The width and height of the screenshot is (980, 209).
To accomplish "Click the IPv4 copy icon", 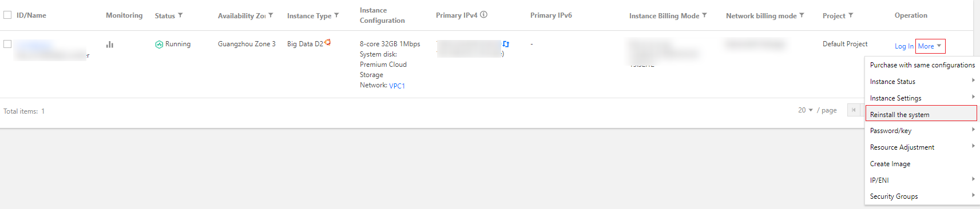I will [x=506, y=44].
